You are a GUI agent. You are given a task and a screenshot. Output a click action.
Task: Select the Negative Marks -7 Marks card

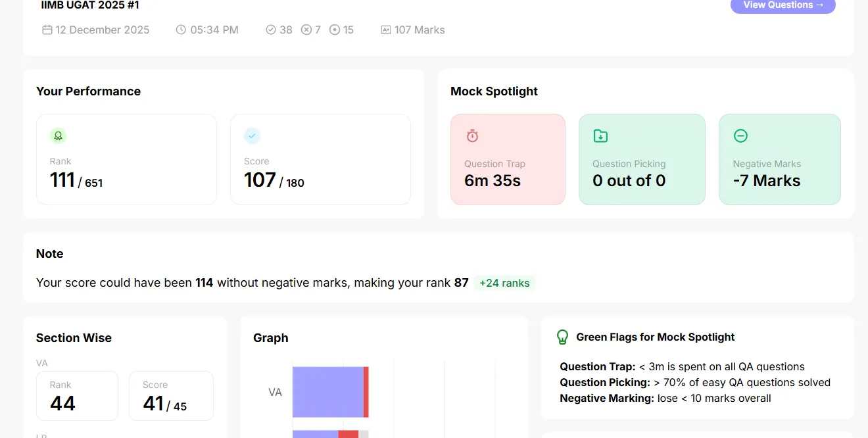click(x=780, y=160)
